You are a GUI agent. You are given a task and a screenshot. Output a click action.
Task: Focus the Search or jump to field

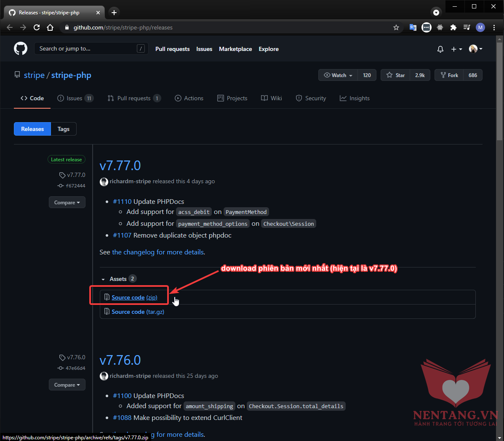coord(86,49)
